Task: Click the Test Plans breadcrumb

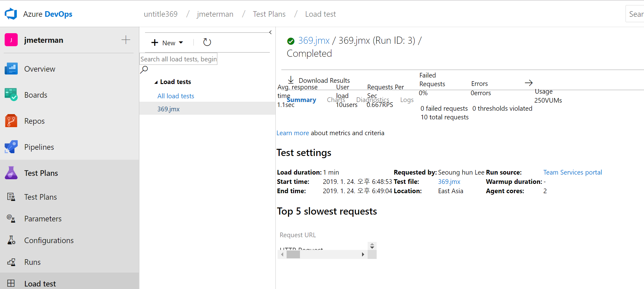Action: [269, 14]
